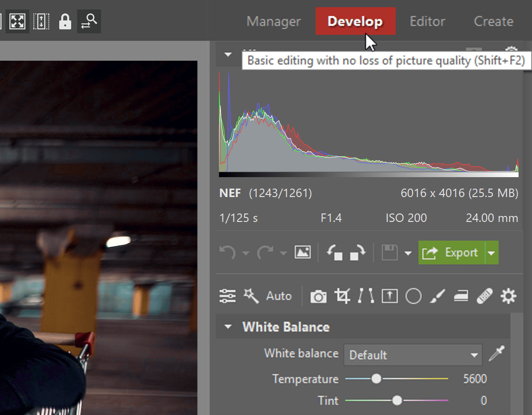Rotate the photo left
This screenshot has height=415, width=532.
pyautogui.click(x=334, y=252)
